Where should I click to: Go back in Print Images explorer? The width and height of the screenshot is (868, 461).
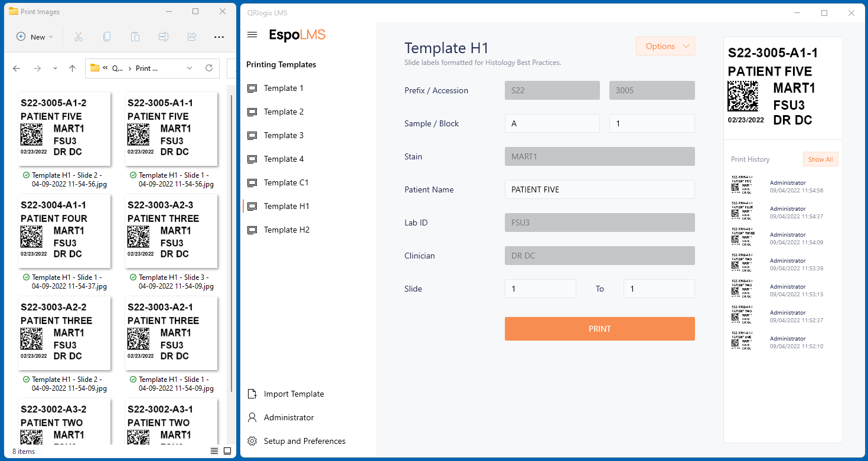(x=17, y=68)
